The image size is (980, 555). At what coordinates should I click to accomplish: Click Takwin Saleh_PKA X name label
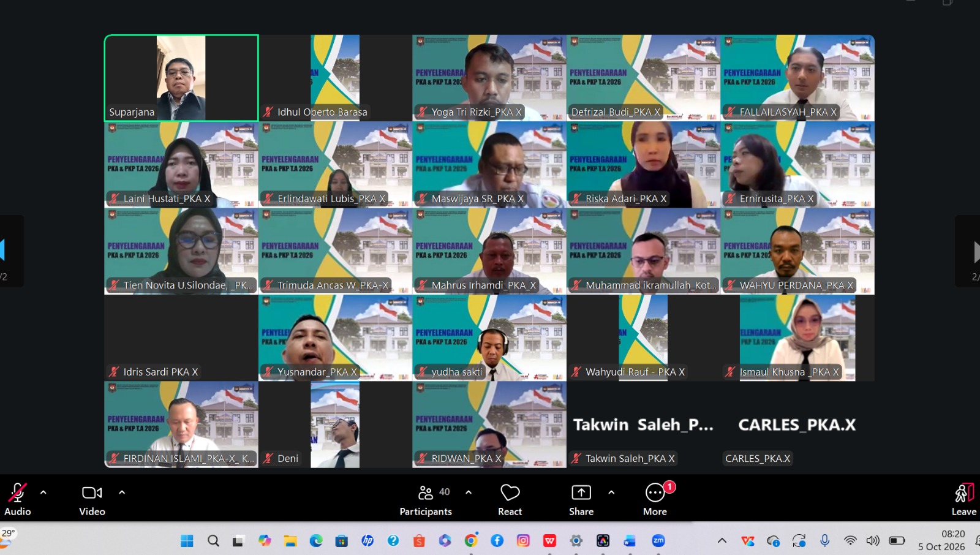[x=630, y=458]
